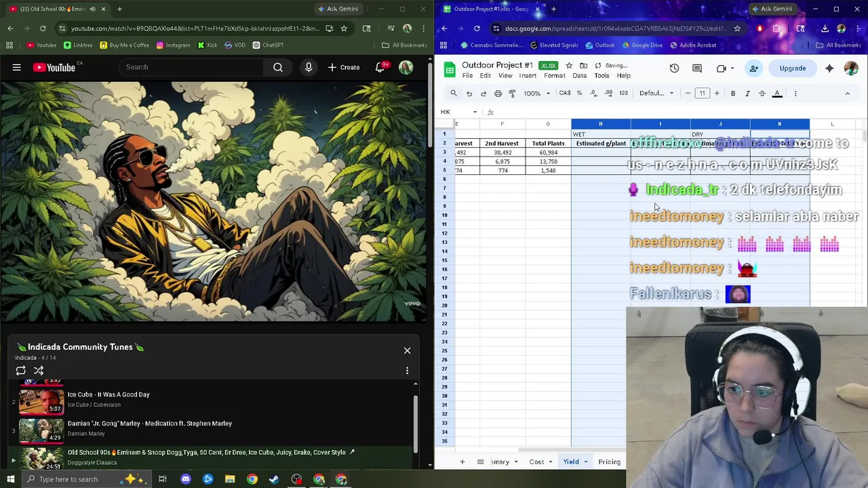
Task: Open the font family dropdown
Action: coord(656,94)
